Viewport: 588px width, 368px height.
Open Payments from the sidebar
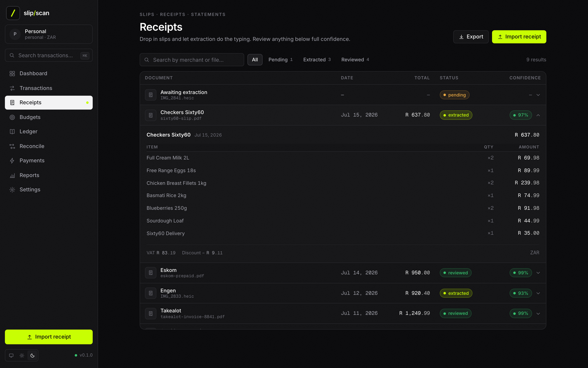coord(49,161)
